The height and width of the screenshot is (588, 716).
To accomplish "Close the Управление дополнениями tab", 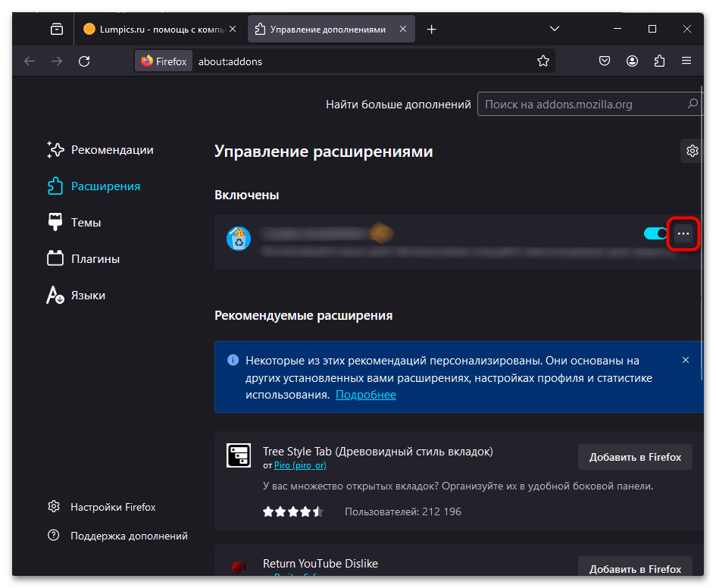I will [403, 29].
